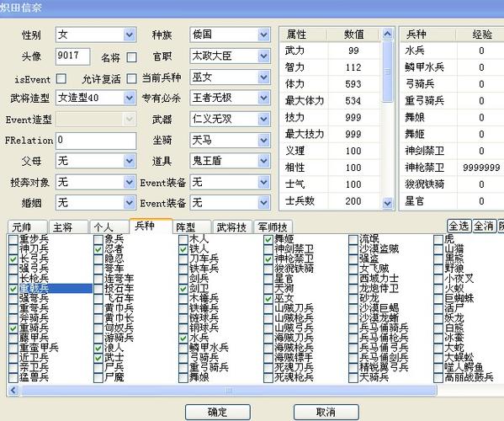Click the 头像 input field showing 9017
This screenshot has width=504, height=421.
pyautogui.click(x=72, y=56)
